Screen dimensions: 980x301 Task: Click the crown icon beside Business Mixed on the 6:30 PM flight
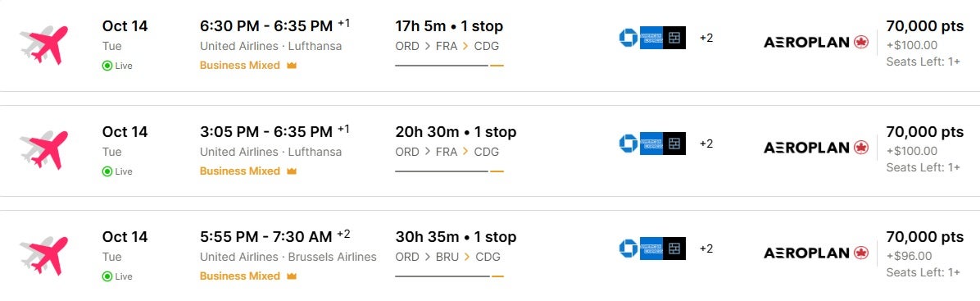(x=291, y=65)
